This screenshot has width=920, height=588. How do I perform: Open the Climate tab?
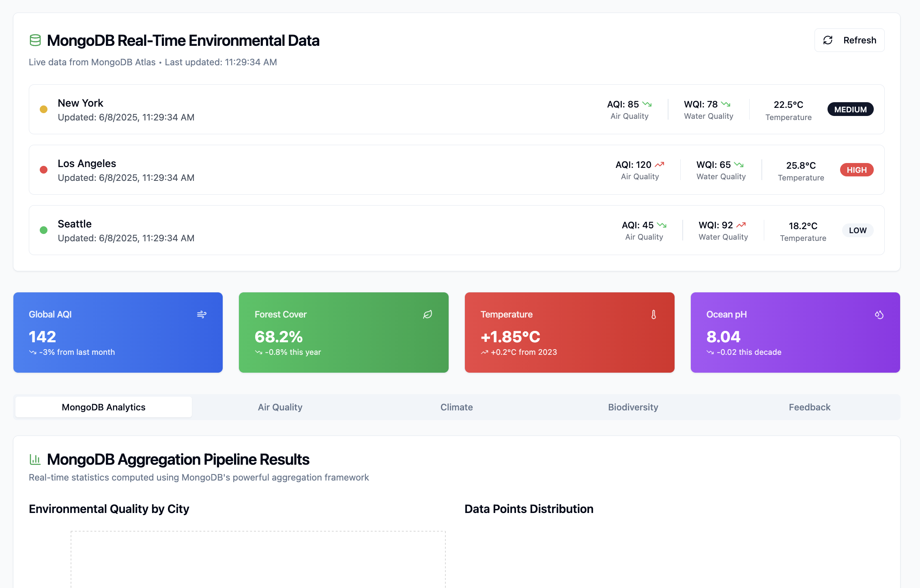[x=456, y=407]
